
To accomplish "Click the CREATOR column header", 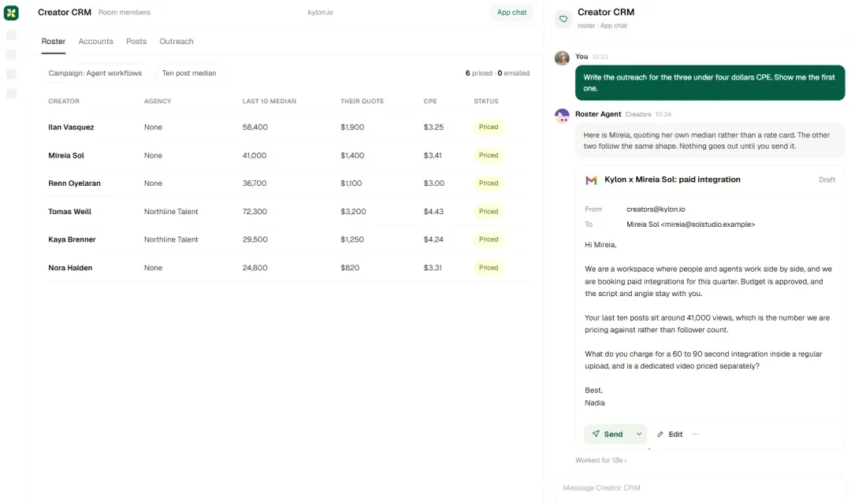I will [x=64, y=102].
